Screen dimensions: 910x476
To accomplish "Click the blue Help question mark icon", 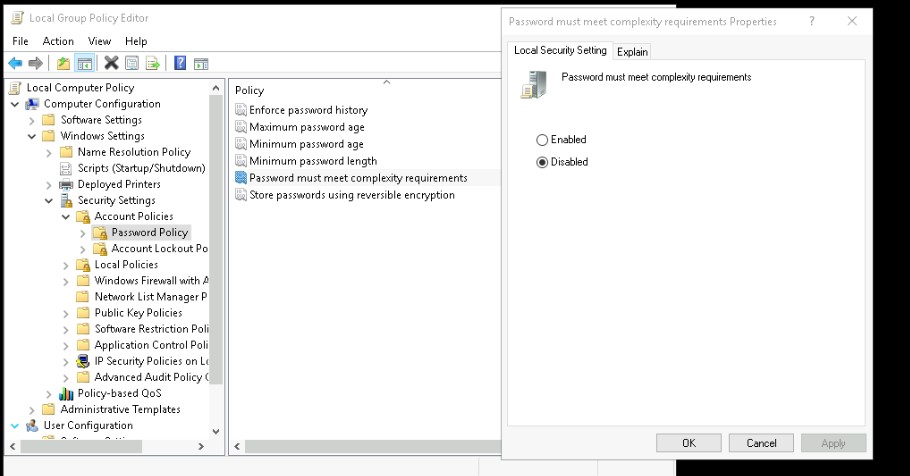I will [180, 63].
